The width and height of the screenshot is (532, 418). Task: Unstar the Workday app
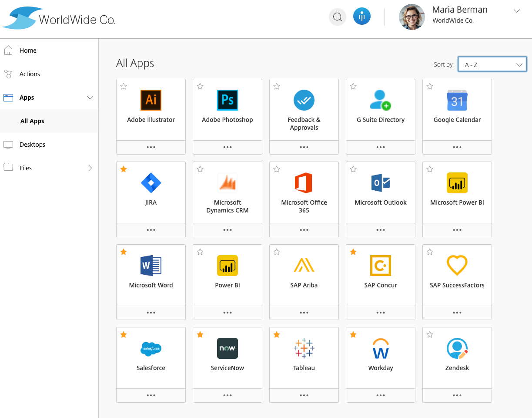pos(353,334)
